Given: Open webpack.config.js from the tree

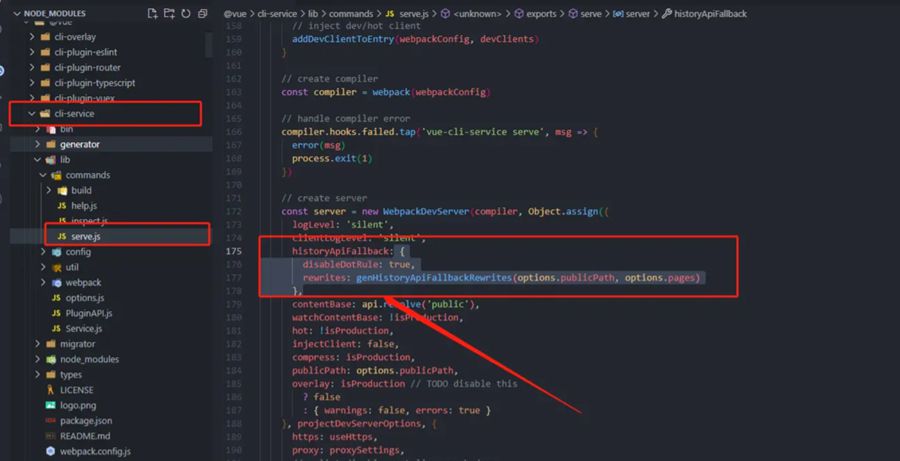Looking at the screenshot, I should (x=95, y=452).
